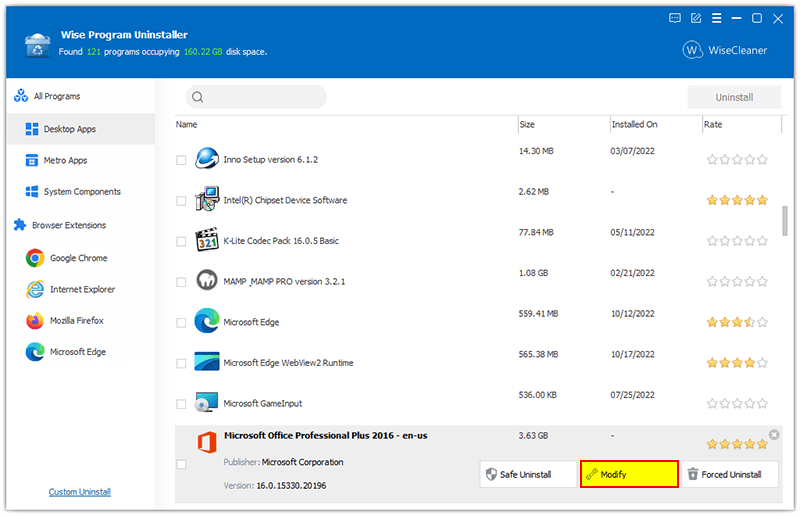Click Metro Apps sidebar icon
800x516 pixels.
click(x=32, y=160)
